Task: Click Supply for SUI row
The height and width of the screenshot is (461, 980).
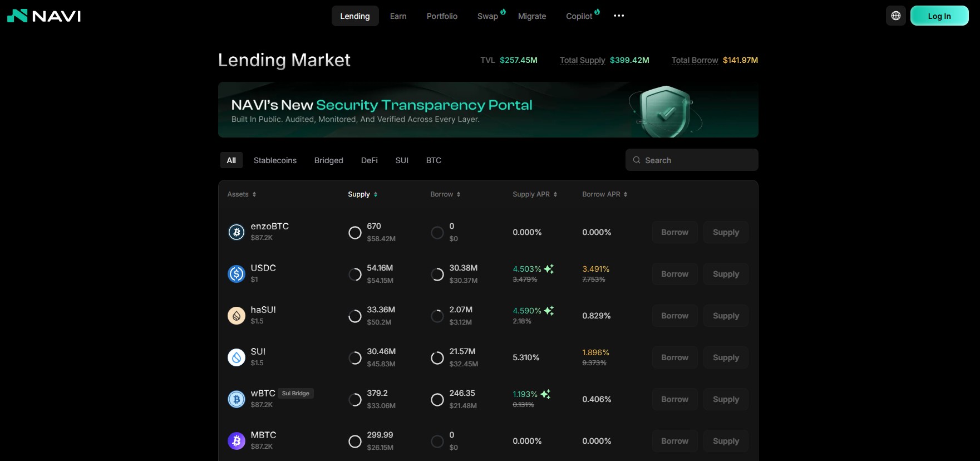Action: pyautogui.click(x=726, y=357)
